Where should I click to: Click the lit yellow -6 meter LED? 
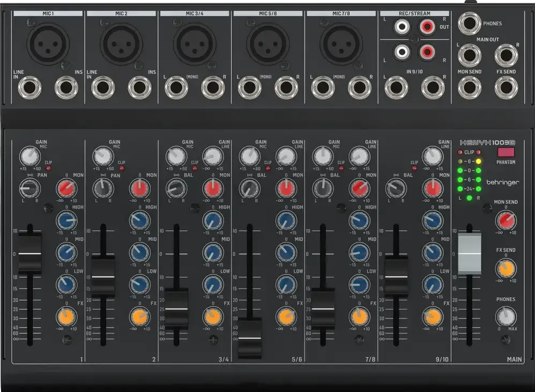click(x=479, y=161)
